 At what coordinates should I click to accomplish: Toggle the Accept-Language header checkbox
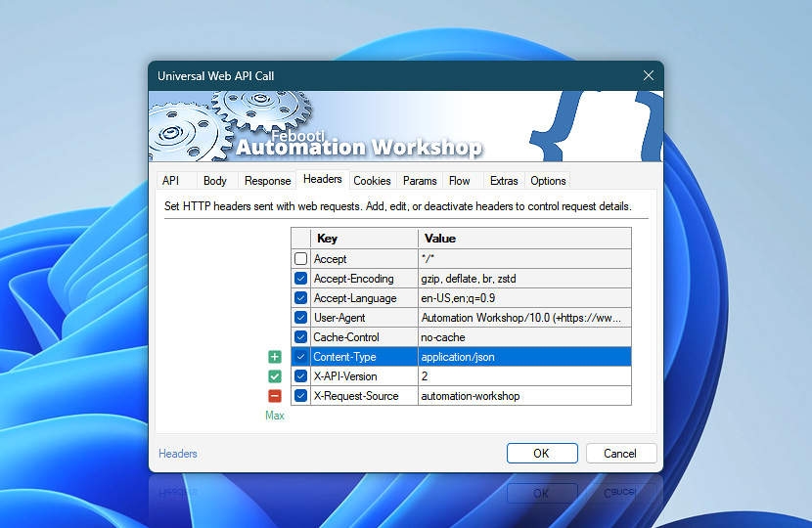pyautogui.click(x=300, y=297)
